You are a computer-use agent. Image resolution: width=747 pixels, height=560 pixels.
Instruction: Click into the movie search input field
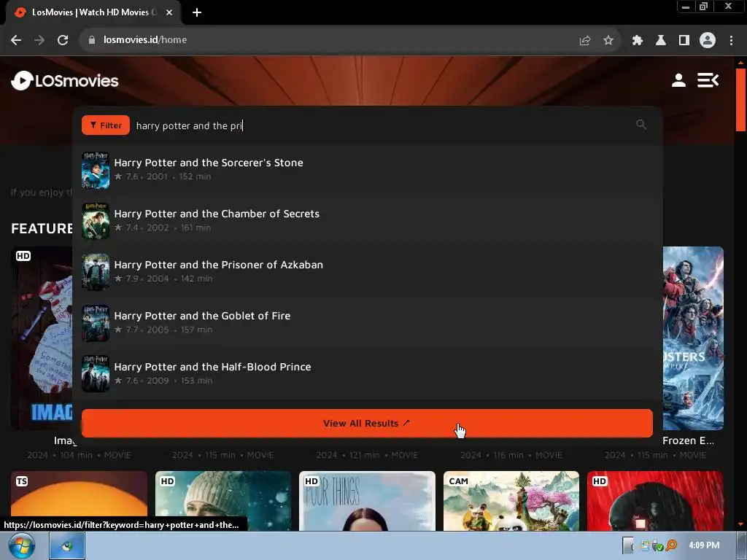coord(381,125)
